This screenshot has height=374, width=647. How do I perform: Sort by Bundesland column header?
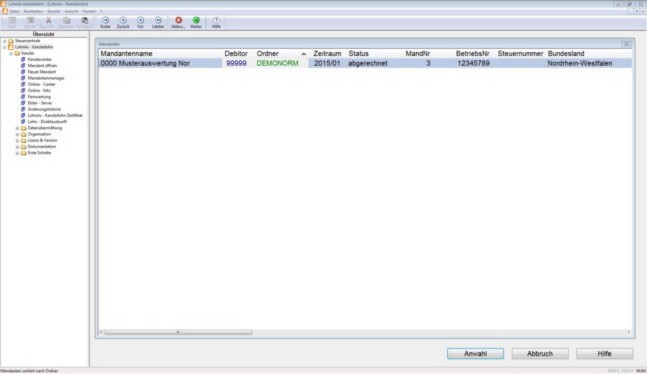pos(566,54)
